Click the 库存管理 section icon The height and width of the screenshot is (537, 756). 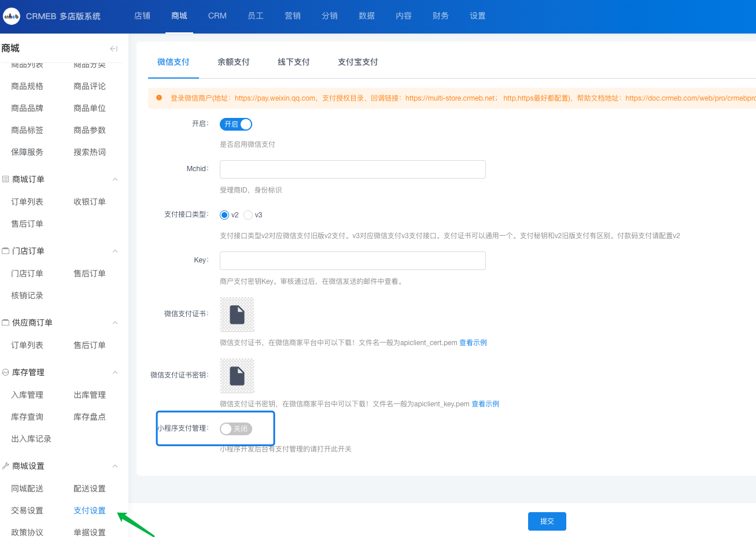(x=6, y=372)
